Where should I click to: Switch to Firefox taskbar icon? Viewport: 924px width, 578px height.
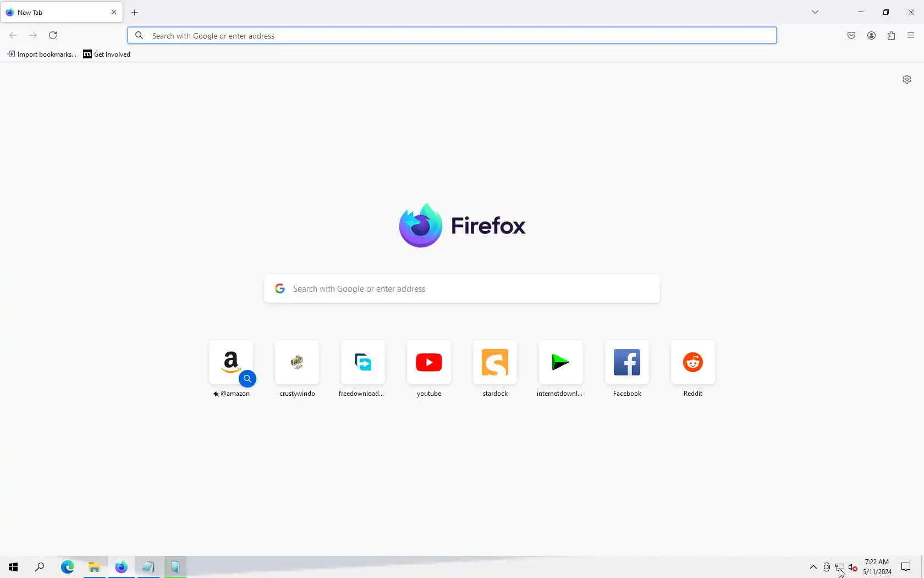coord(121,567)
